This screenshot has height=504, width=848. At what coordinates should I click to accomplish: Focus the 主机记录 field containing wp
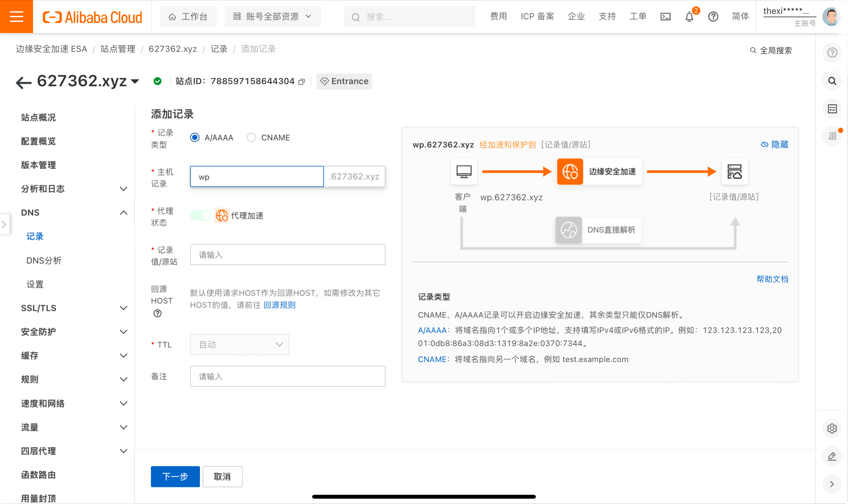(x=257, y=176)
